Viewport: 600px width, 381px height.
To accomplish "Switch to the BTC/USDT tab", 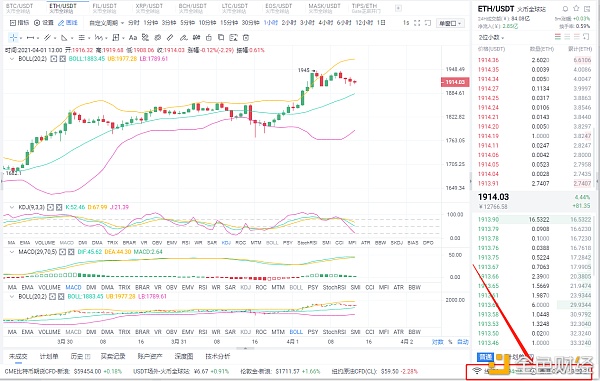I will pos(20,8).
